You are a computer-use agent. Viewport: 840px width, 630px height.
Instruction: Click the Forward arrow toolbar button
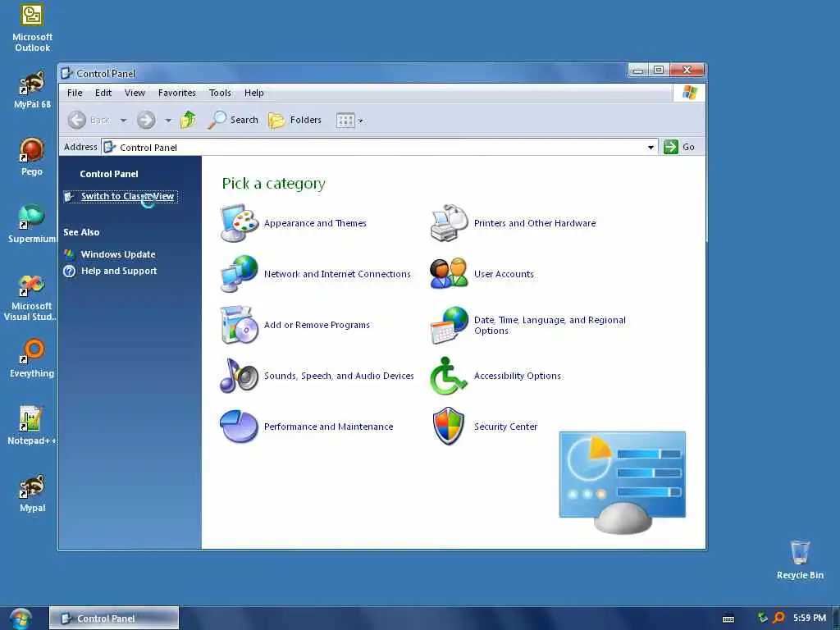click(x=146, y=120)
